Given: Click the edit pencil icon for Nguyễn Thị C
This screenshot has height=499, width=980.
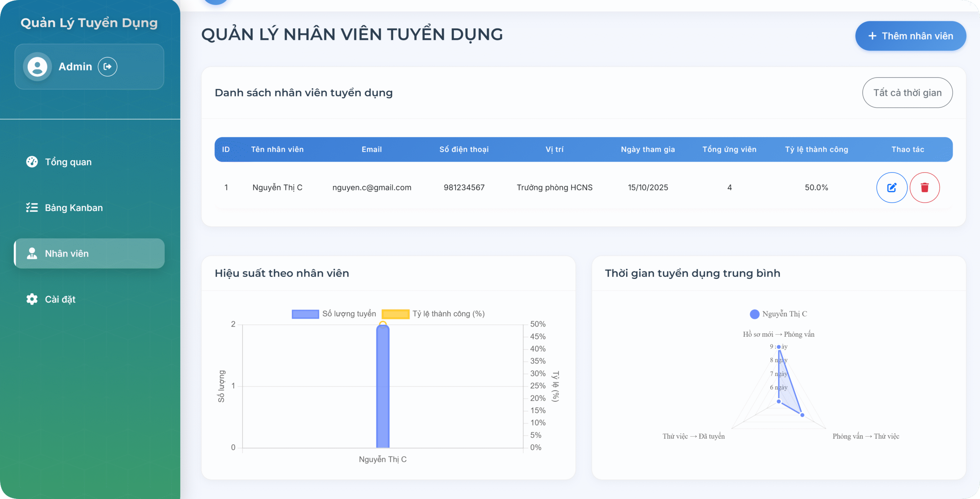Looking at the screenshot, I should point(892,188).
